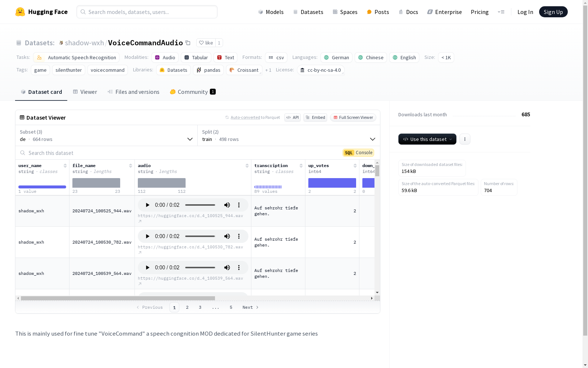Mute the 20240724_100525_944.wav audio player
Screen dimensions: 588x368
(x=227, y=205)
